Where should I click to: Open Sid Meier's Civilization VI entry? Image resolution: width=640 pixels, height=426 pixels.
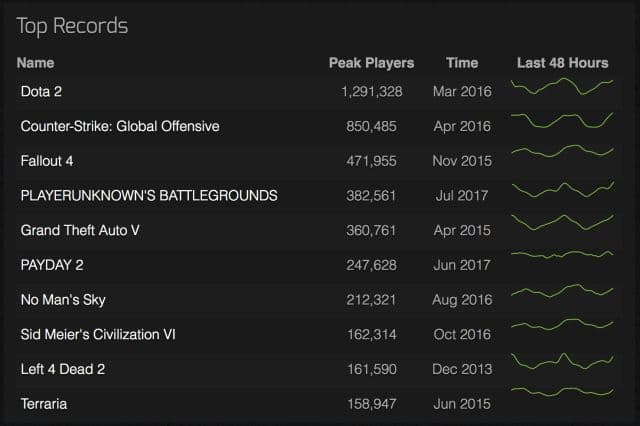[x=98, y=334]
